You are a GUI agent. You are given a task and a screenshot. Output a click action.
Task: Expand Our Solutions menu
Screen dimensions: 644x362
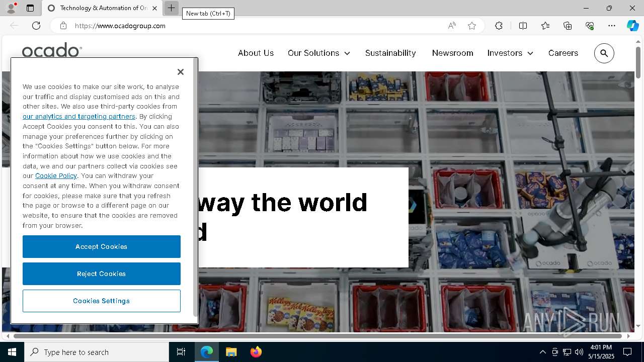point(319,53)
